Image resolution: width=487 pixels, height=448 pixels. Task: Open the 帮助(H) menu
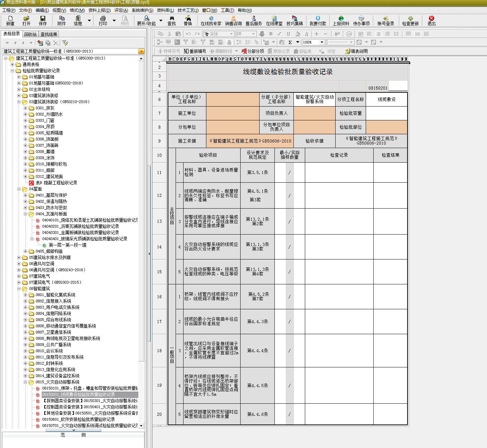[x=245, y=10]
